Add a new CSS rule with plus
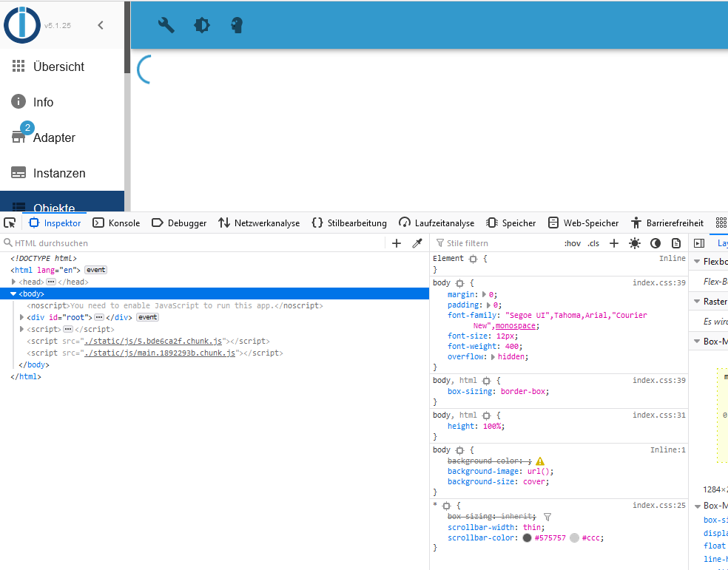 614,243
